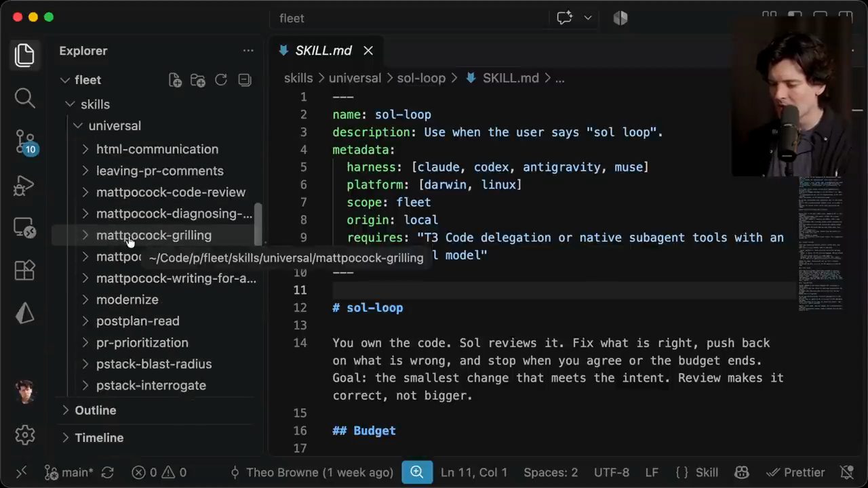Viewport: 868px width, 488px height.
Task: Open the Extensions view
Action: [x=24, y=270]
